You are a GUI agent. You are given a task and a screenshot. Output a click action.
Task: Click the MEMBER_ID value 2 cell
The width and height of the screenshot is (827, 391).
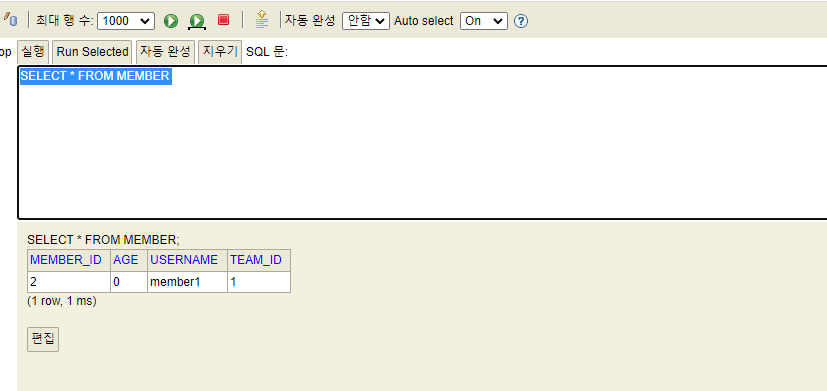point(69,282)
